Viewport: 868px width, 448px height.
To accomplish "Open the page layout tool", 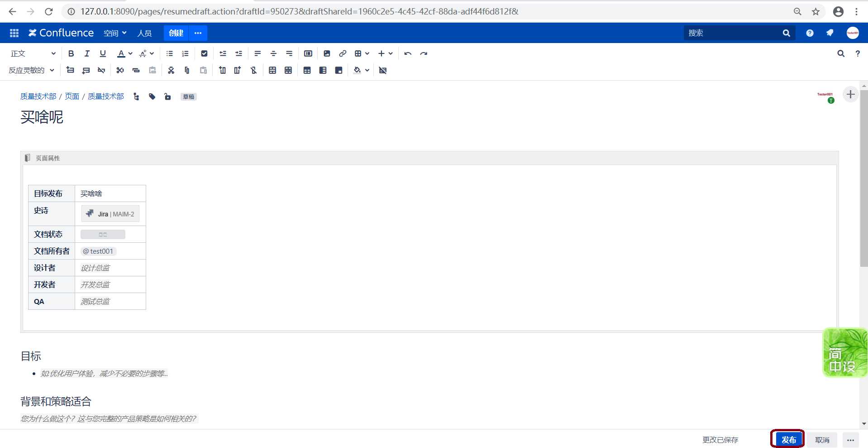I will tap(308, 53).
